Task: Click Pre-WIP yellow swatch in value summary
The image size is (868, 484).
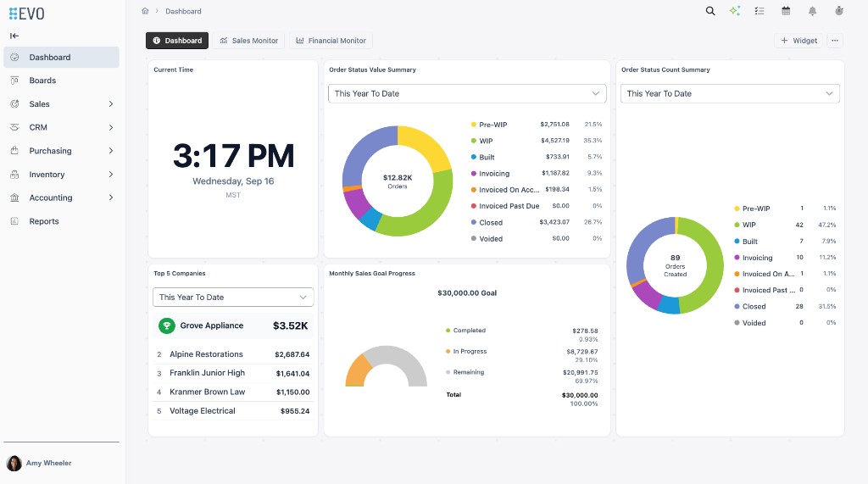Action: coord(473,125)
